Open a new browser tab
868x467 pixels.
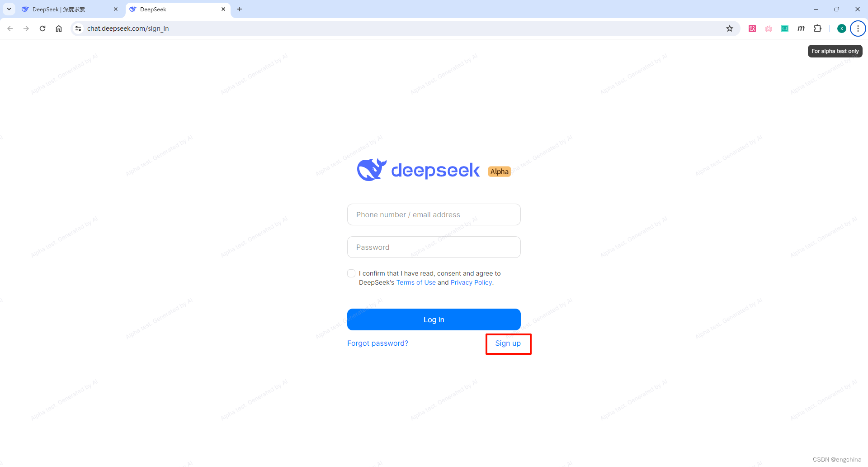pos(240,9)
